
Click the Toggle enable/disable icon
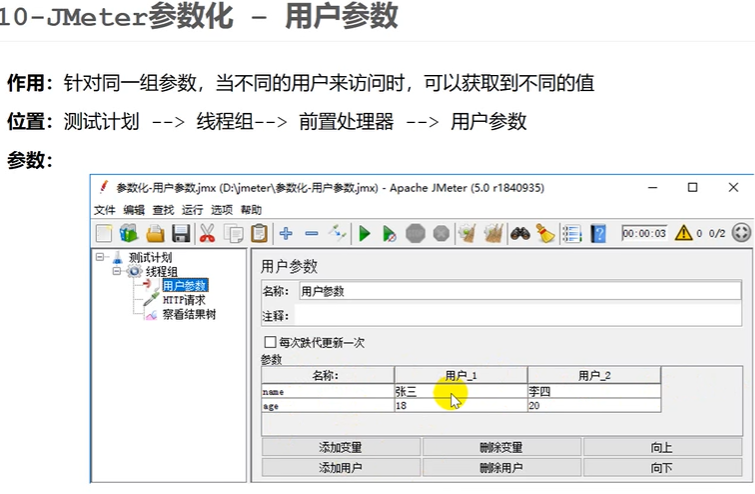337,233
